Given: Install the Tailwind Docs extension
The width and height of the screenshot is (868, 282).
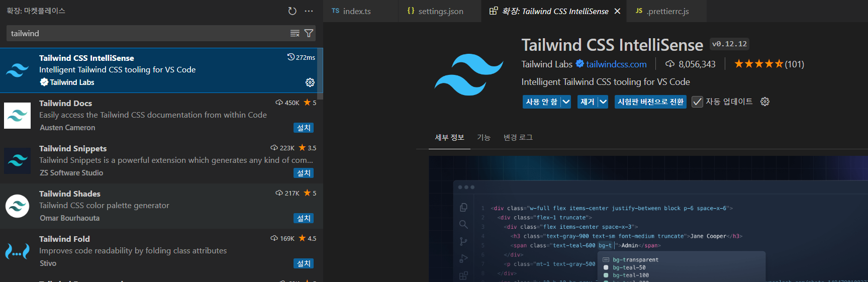Looking at the screenshot, I should click(x=304, y=128).
